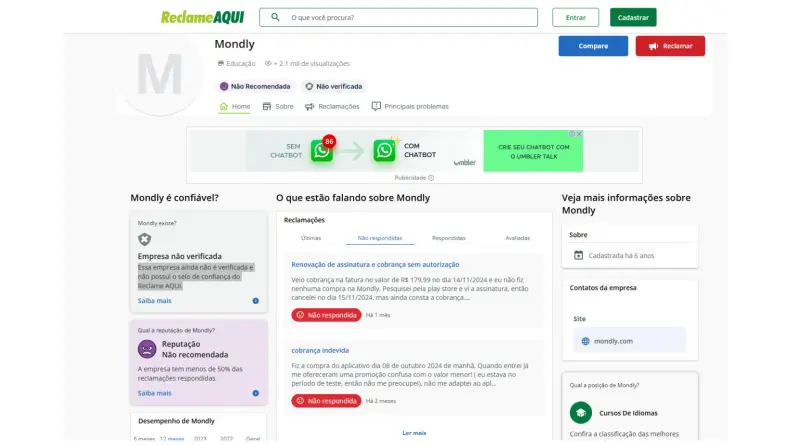Select the Não respondidas complaints tab
790x445 pixels.
380,238
